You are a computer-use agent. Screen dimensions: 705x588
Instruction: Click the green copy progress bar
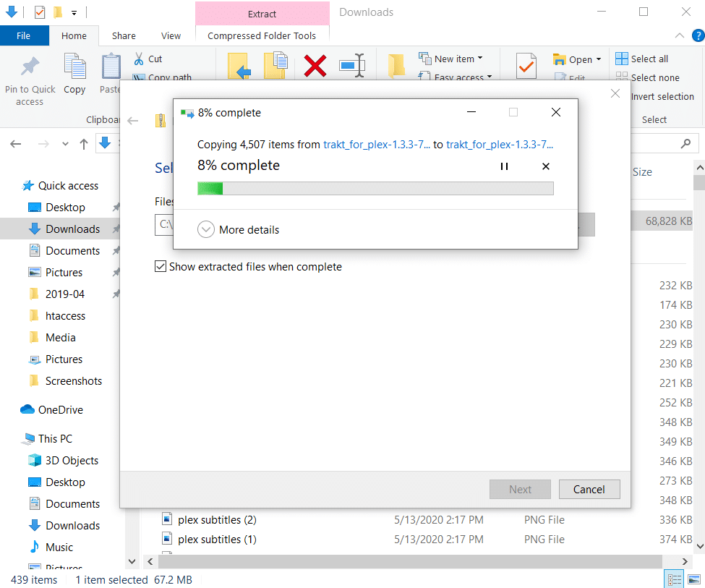[375, 188]
